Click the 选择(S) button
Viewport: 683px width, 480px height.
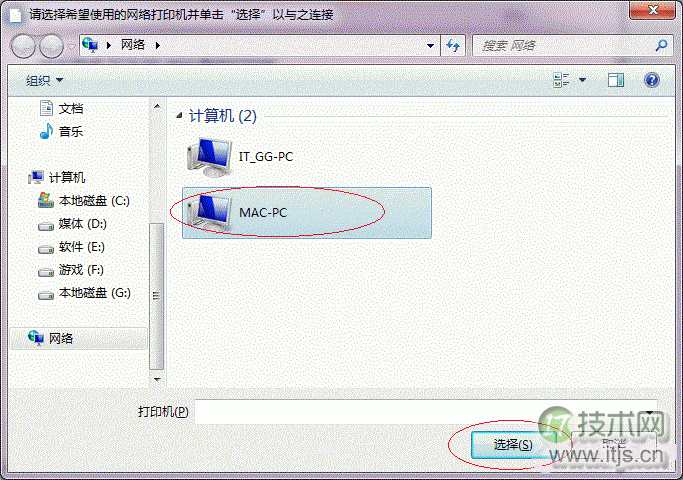pyautogui.click(x=513, y=445)
